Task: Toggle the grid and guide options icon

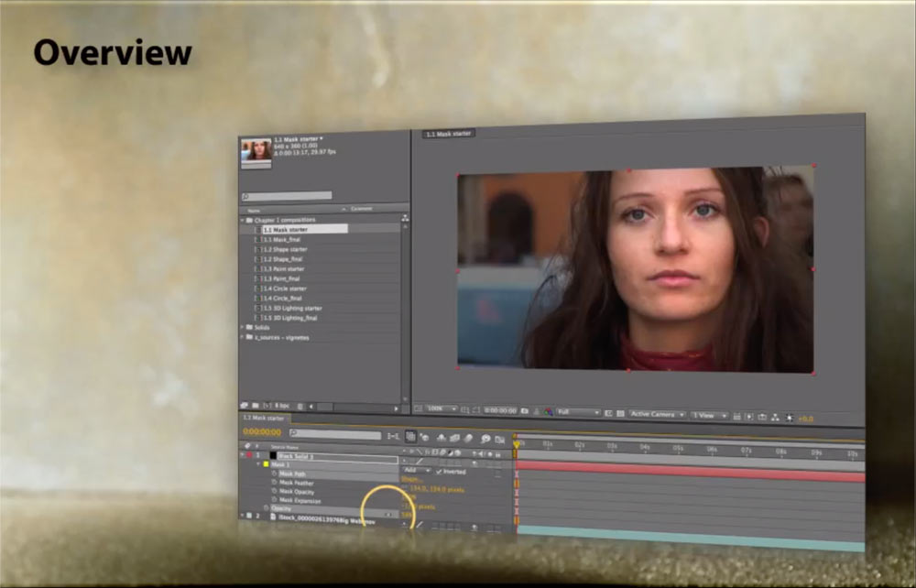Action: pos(465,410)
